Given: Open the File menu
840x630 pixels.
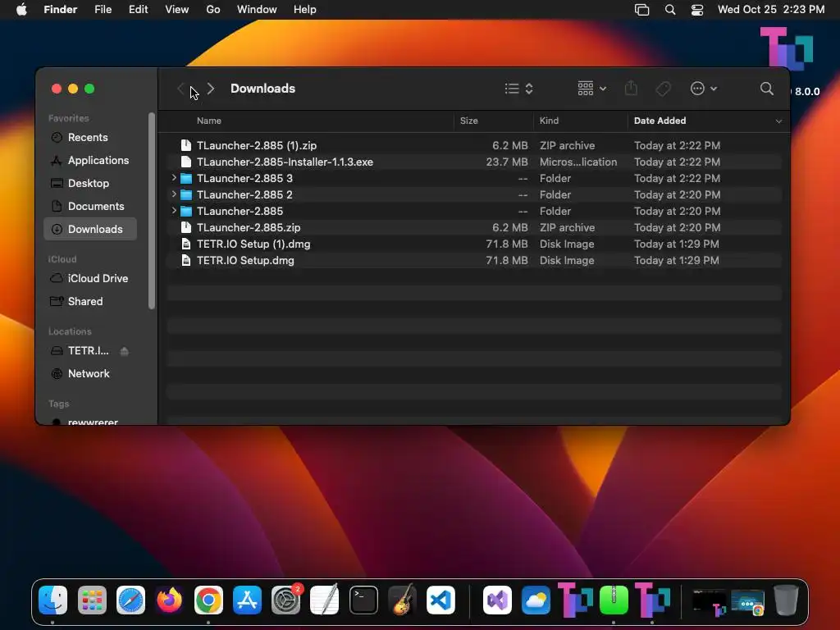Looking at the screenshot, I should coord(103,10).
